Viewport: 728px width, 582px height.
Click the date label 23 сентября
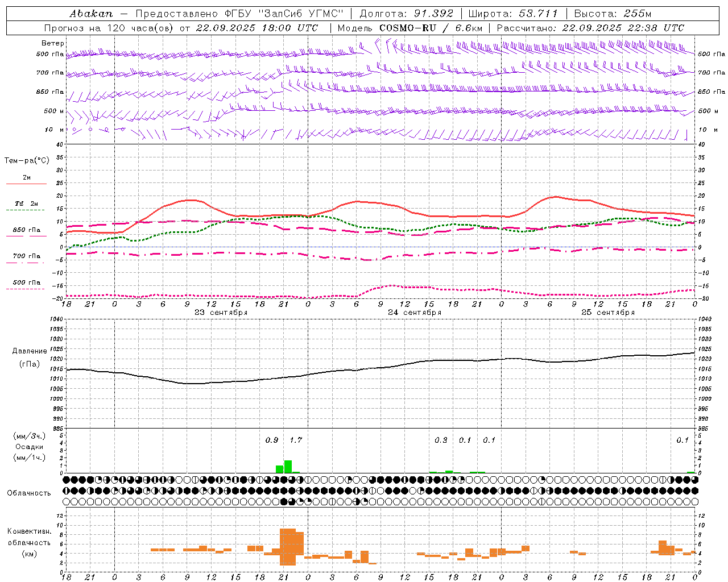point(221,313)
